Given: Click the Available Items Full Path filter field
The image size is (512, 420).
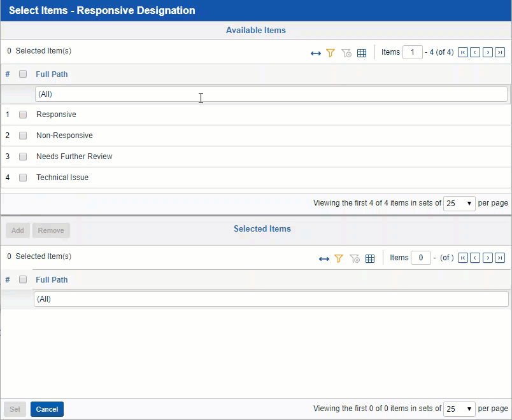Looking at the screenshot, I should (x=271, y=94).
